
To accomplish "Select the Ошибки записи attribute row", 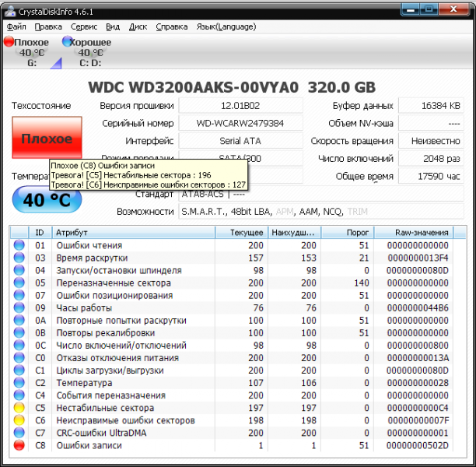I will tap(233, 445).
